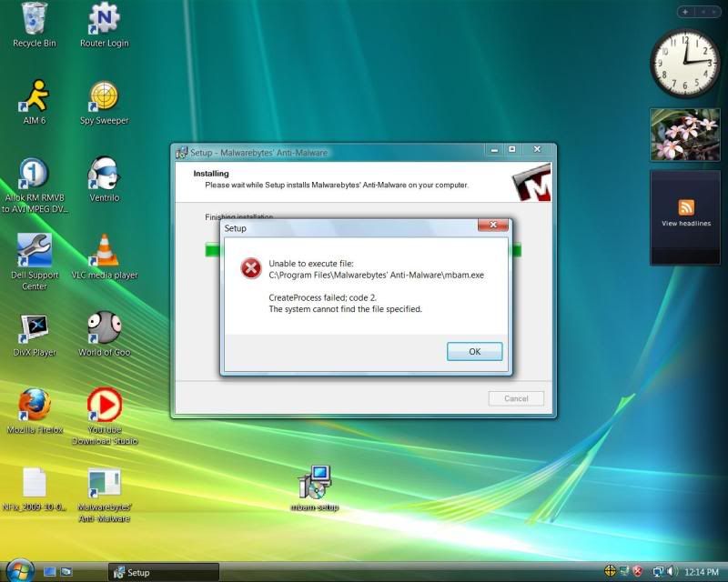Select the AIM 6 desktop shortcut

point(35,103)
